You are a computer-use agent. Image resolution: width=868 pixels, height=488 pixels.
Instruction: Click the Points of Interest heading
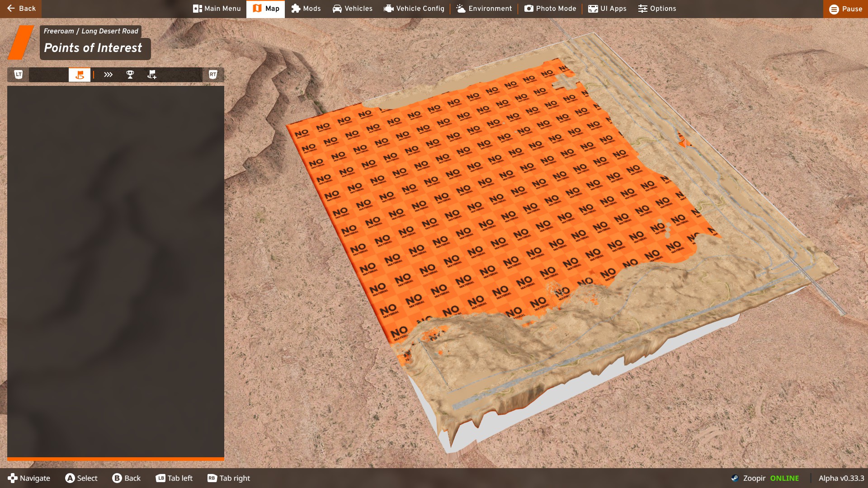click(x=93, y=48)
